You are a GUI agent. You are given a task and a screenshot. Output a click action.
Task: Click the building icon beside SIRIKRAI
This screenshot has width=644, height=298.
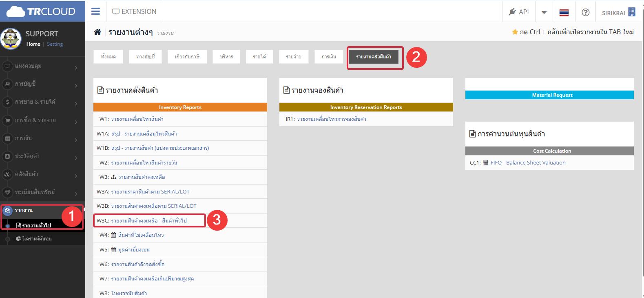tap(632, 12)
